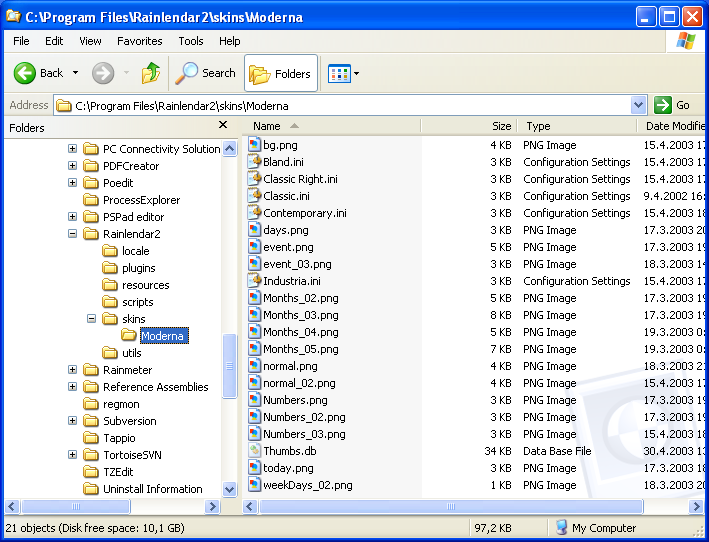Select the utils folder in tree
This screenshot has height=542, width=709.
click(122, 353)
